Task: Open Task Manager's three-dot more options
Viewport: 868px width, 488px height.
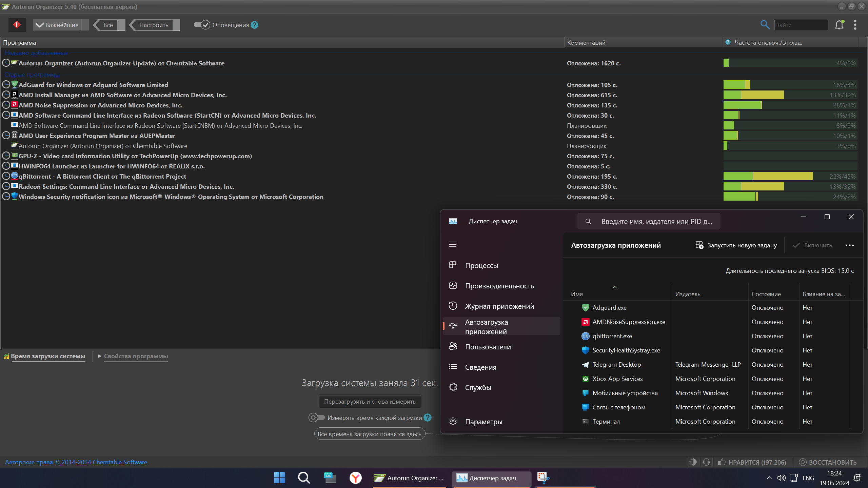Action: coord(849,245)
